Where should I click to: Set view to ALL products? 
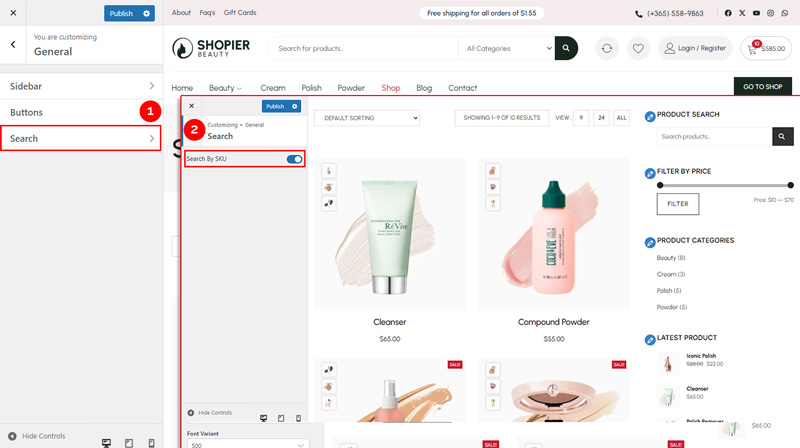coord(621,118)
